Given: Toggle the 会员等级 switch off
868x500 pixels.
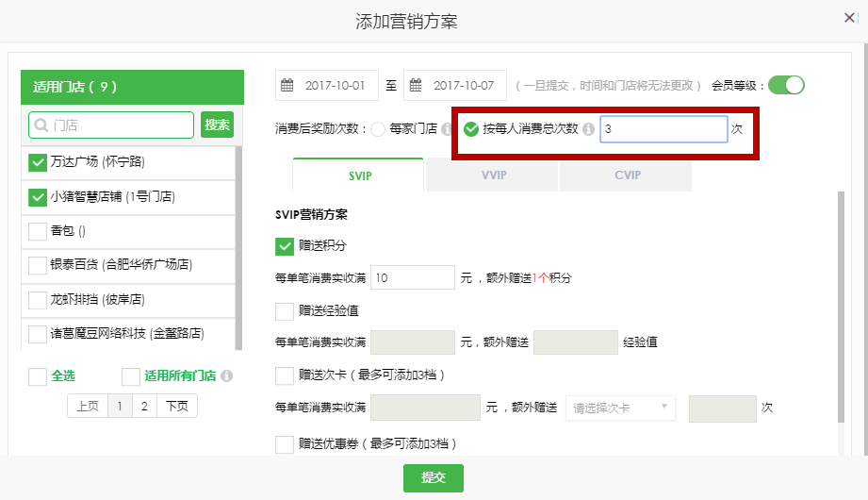Looking at the screenshot, I should (786, 86).
